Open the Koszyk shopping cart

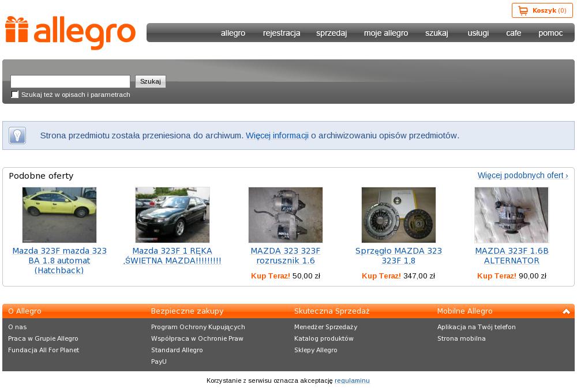click(542, 10)
